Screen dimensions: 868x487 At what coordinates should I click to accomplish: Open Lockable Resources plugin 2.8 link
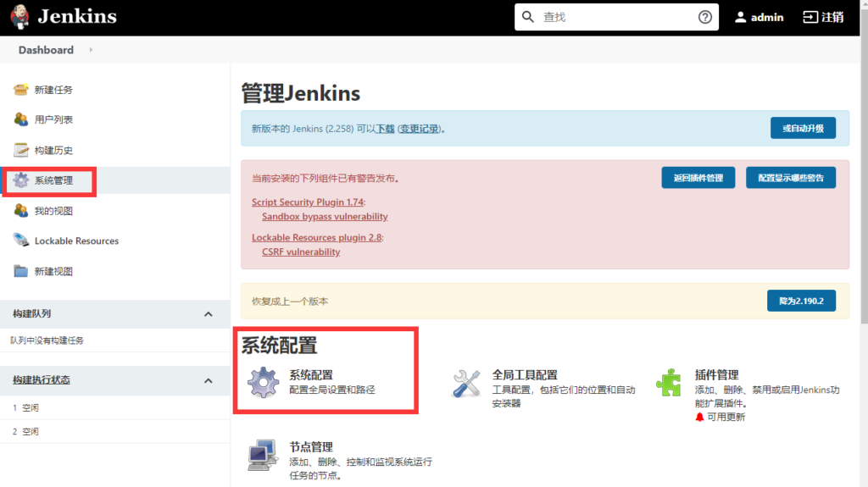click(317, 237)
